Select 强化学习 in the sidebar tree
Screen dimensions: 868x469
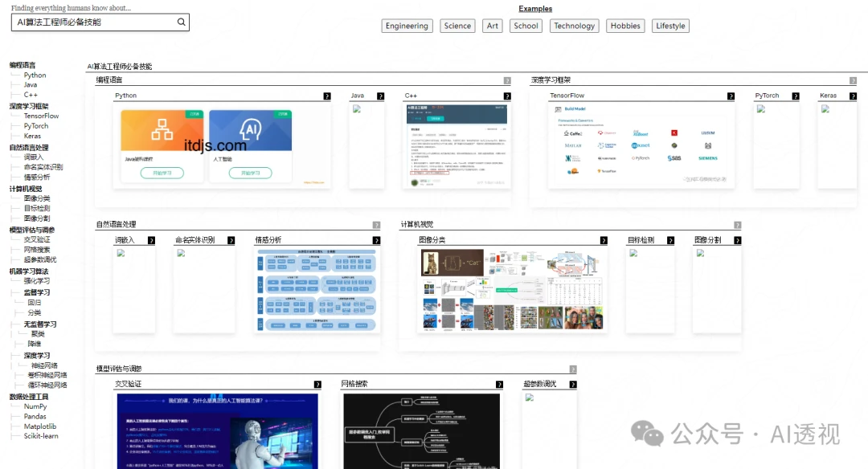[x=36, y=282]
